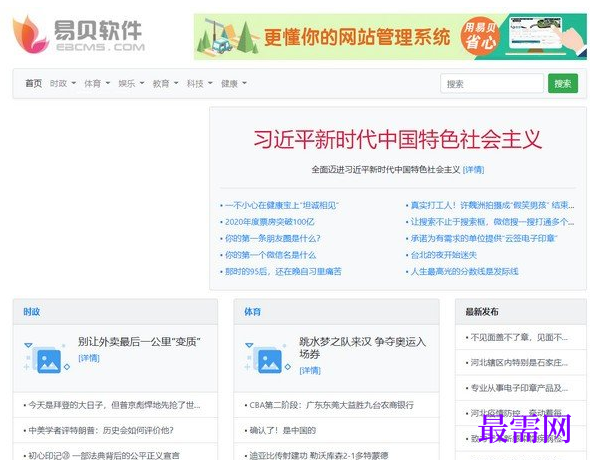Screen dimensions: 590x460
Task: Open article 2020年度票房突破100亿
Action: 269,222
